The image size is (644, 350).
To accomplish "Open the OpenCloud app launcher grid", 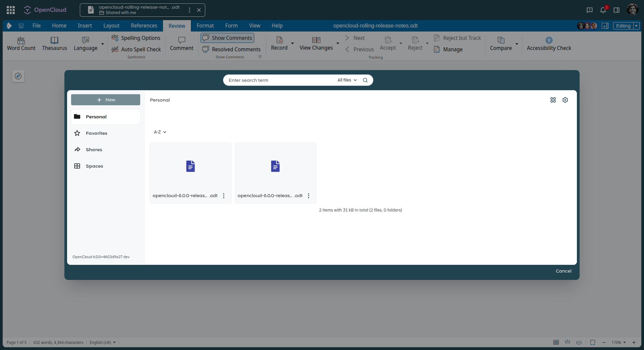I will pos(10,10).
